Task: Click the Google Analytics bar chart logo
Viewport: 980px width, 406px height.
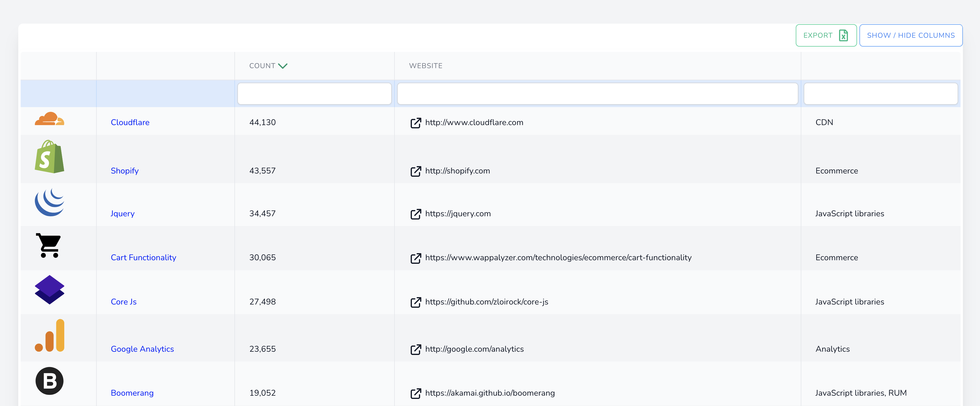Action: click(50, 335)
